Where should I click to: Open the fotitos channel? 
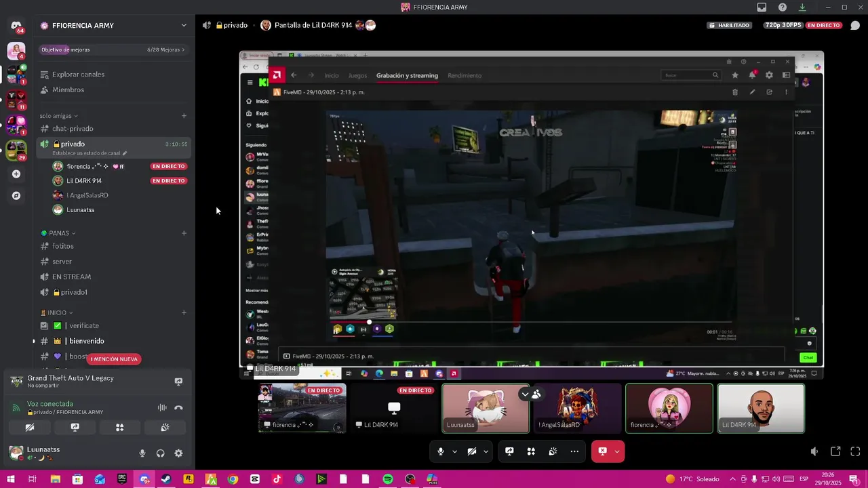pyautogui.click(x=113, y=246)
